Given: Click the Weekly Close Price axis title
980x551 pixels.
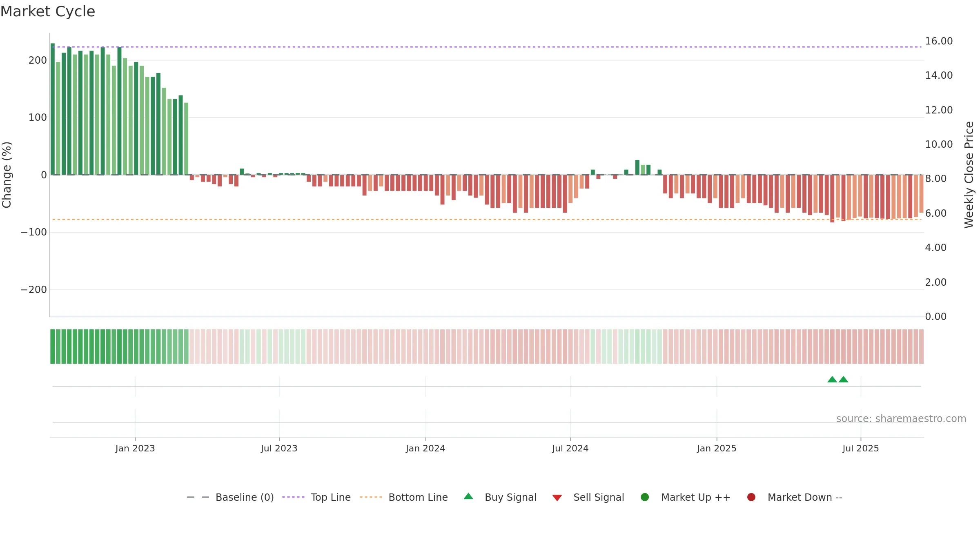Looking at the screenshot, I should click(x=969, y=175).
